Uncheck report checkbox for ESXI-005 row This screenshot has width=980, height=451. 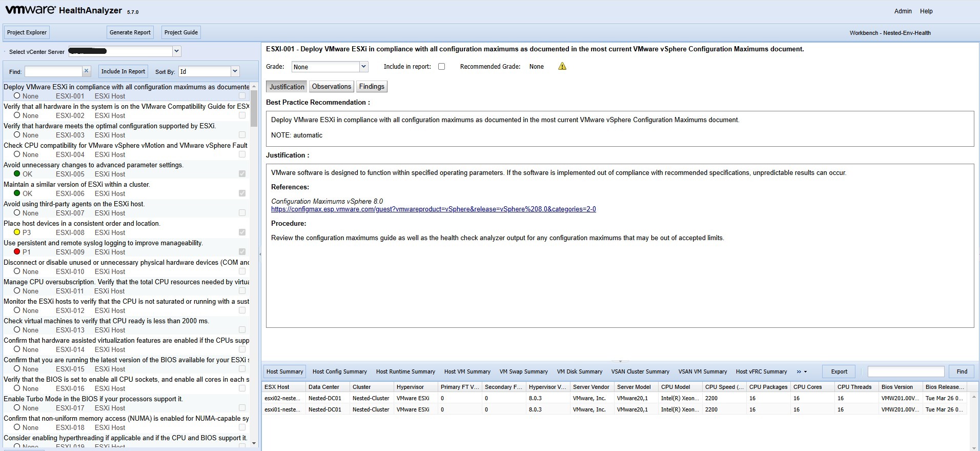(x=242, y=173)
